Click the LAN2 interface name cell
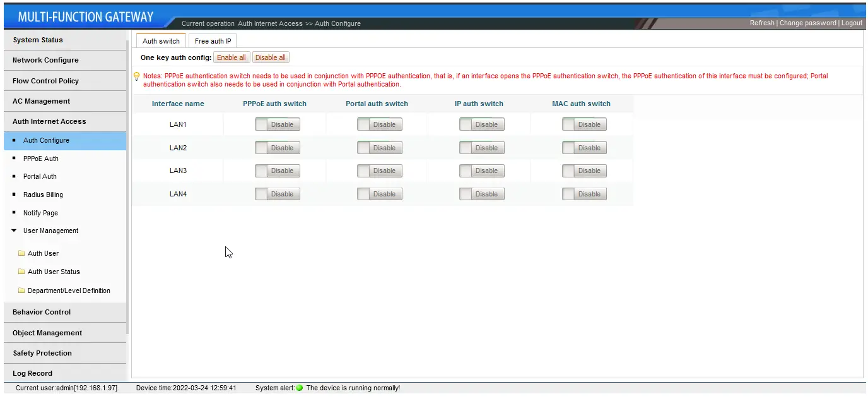868x401 pixels. [x=178, y=148]
